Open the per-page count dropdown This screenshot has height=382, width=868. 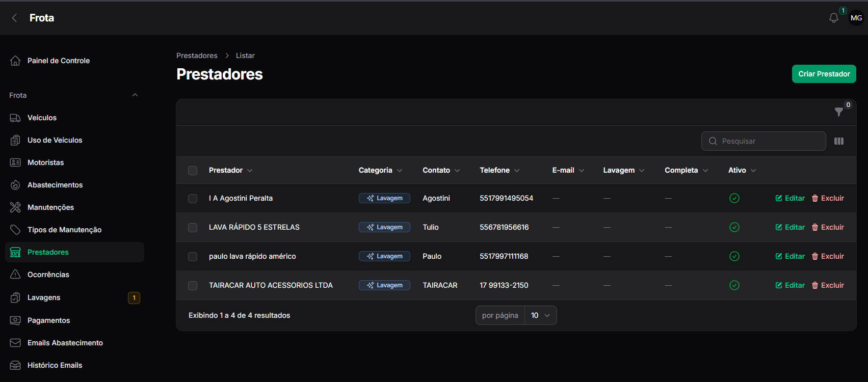(x=541, y=315)
